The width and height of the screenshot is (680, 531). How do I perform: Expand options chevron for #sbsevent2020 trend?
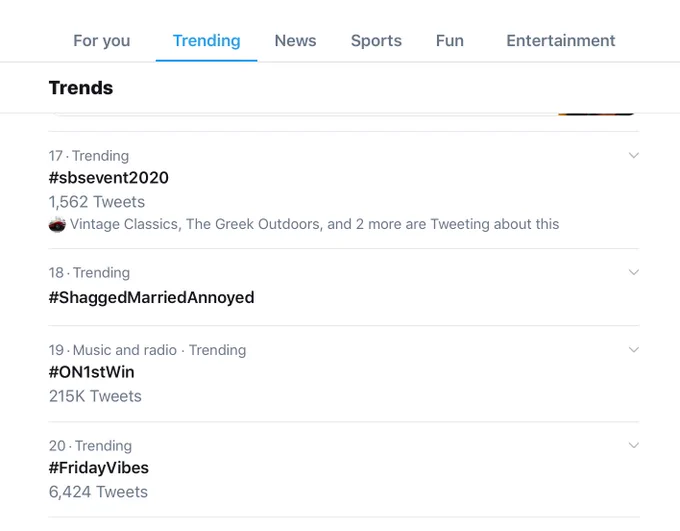click(634, 155)
